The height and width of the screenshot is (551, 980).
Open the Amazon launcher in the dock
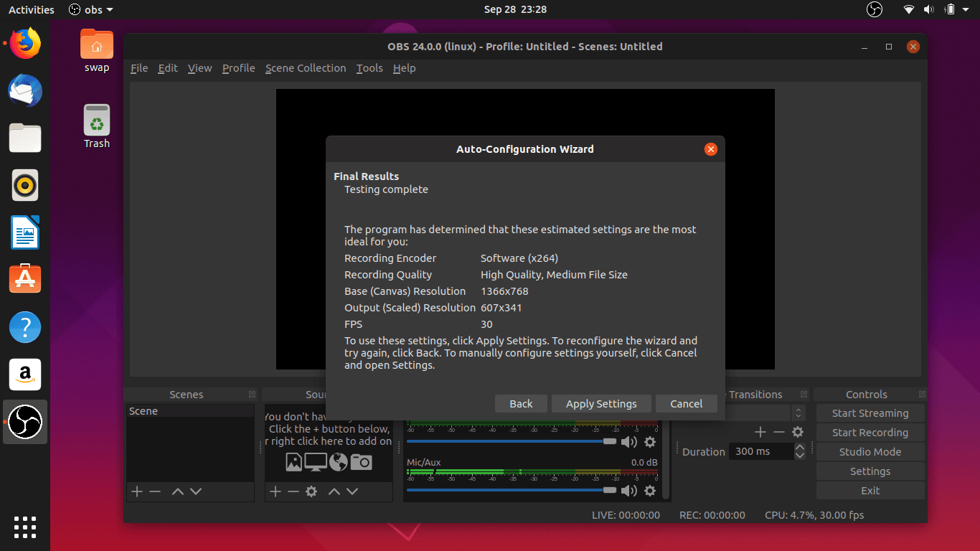pyautogui.click(x=25, y=375)
